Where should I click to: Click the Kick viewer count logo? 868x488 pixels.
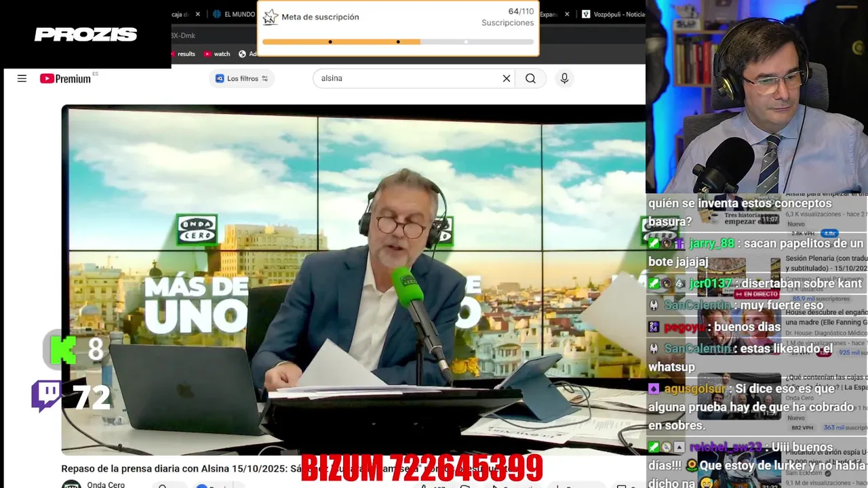tap(63, 350)
